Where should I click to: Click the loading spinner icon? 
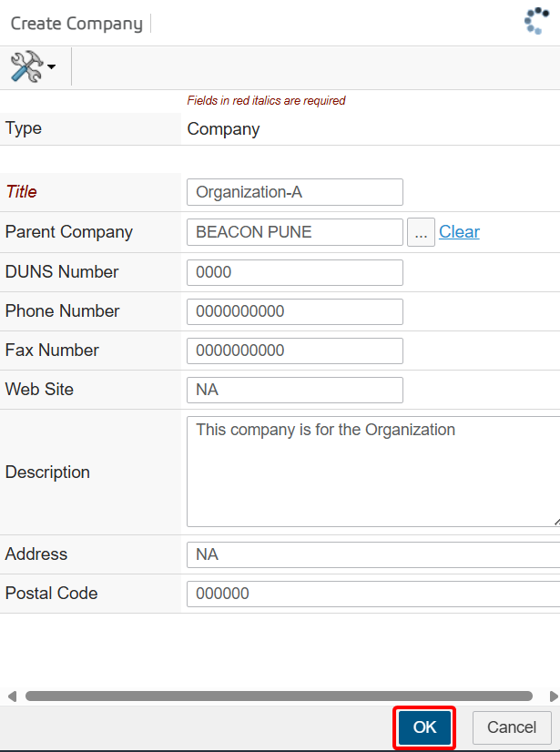coord(537,22)
